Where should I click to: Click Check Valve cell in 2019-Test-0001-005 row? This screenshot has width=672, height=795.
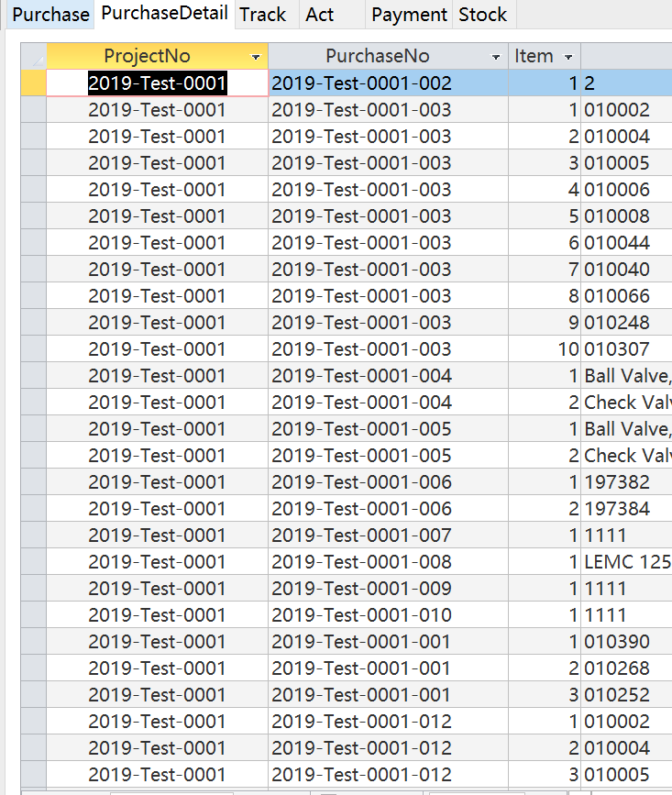point(626,456)
